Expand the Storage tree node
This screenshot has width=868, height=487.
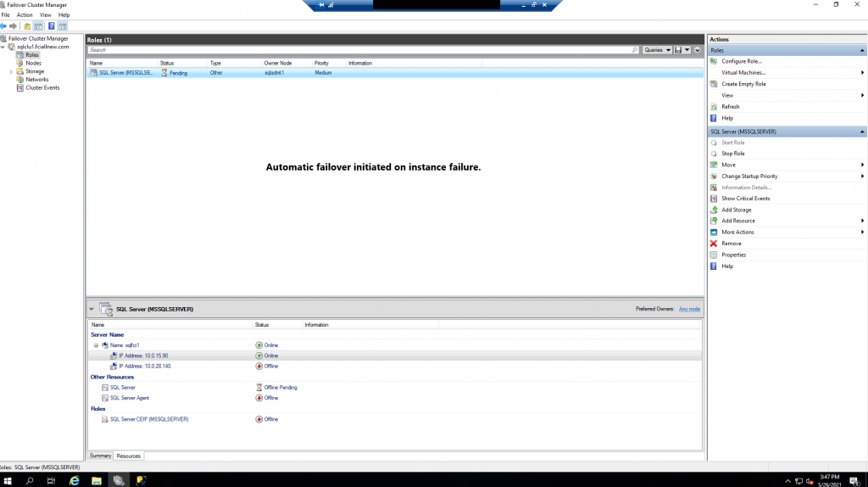[x=11, y=71]
